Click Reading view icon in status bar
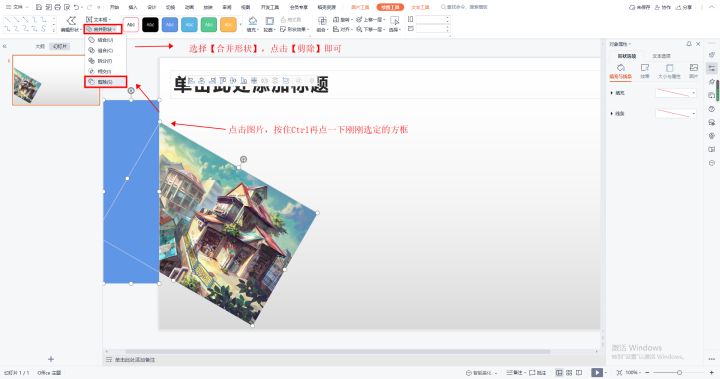The image size is (720, 379). [579, 373]
